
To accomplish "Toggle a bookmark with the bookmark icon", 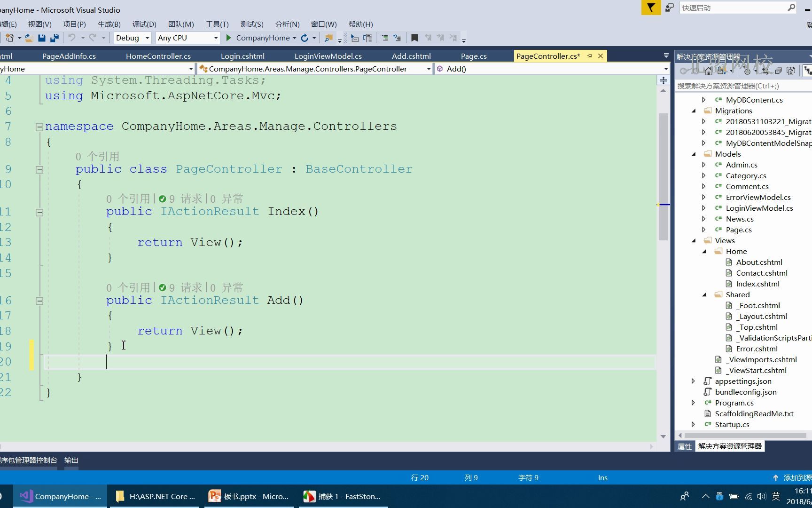I will pyautogui.click(x=414, y=38).
